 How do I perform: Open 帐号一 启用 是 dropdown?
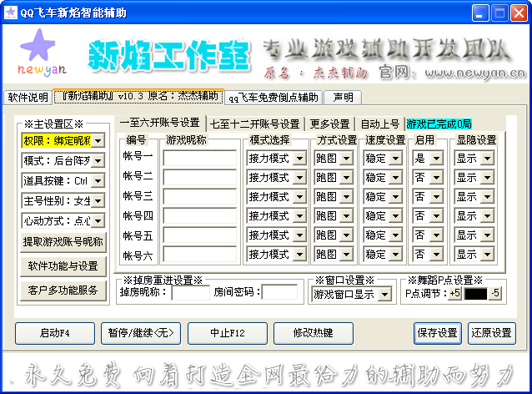437,159
